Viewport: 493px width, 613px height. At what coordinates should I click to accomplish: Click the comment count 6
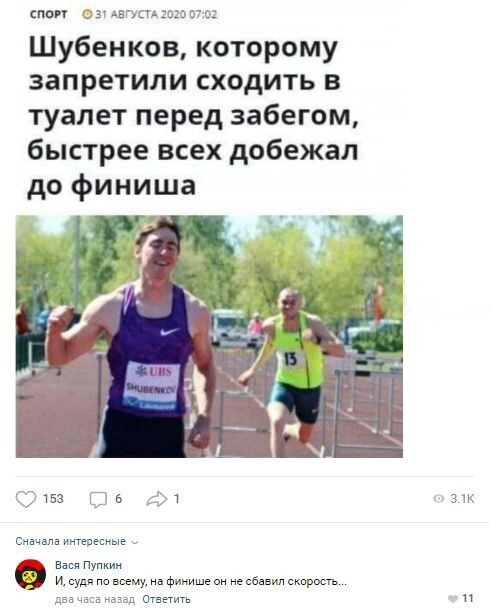pos(118,499)
